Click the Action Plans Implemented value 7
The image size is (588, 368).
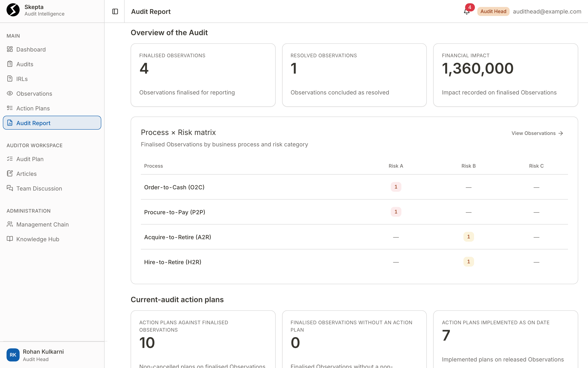tap(446, 335)
